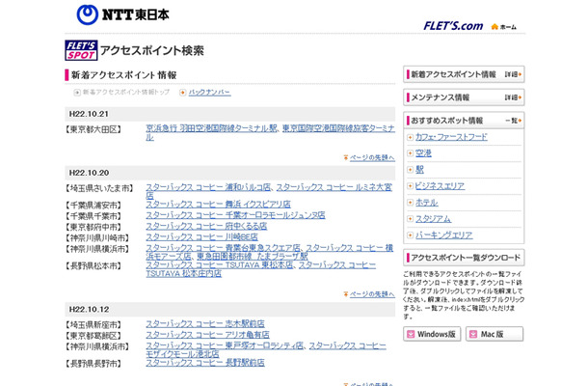Click the FLET'S SPOT logo badge

[81, 50]
